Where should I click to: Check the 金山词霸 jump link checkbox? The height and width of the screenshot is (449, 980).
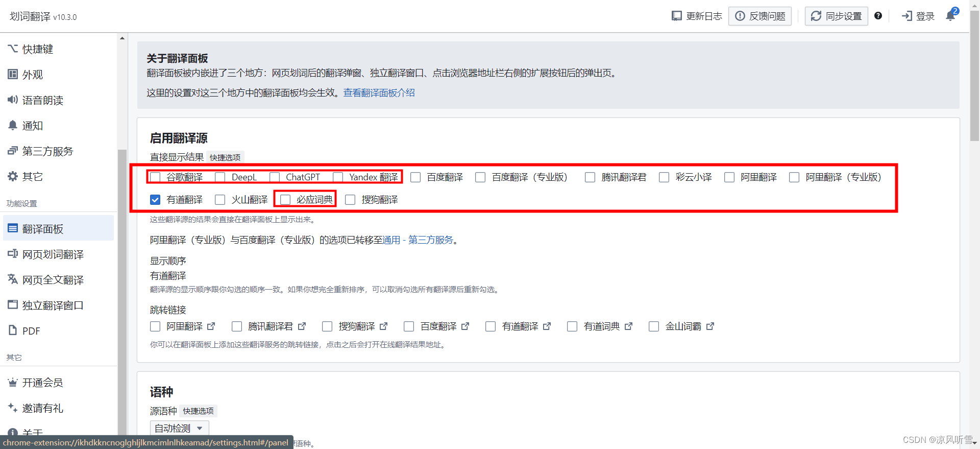654,326
